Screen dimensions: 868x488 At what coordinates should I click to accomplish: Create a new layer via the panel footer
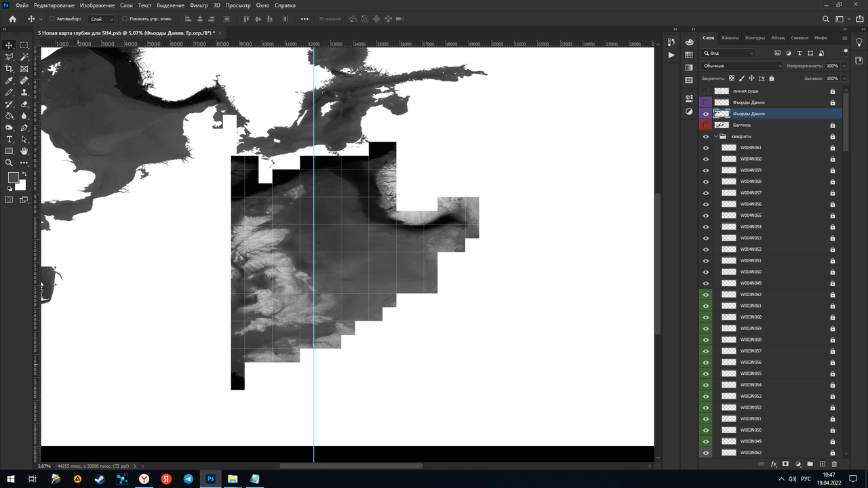tap(822, 464)
